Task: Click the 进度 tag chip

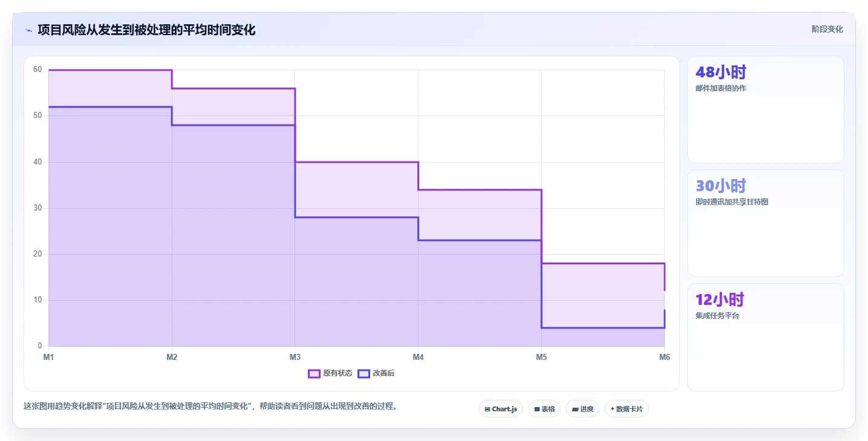Action: pyautogui.click(x=582, y=409)
